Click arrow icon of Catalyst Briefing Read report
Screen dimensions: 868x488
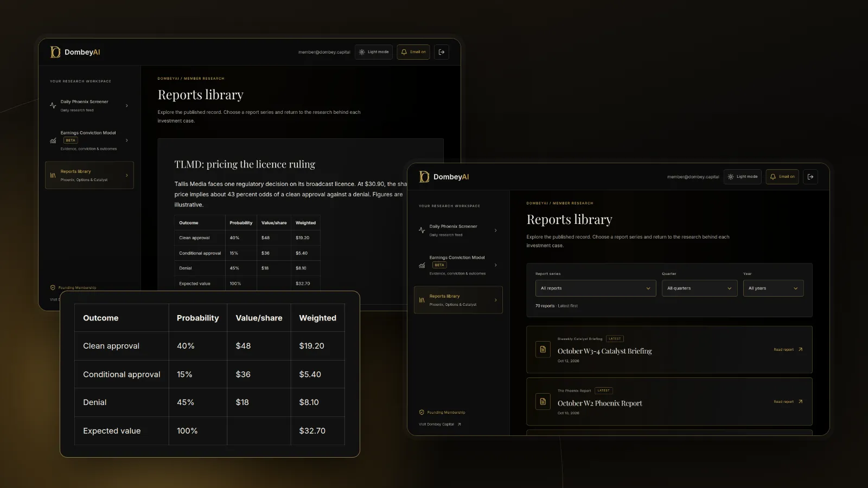(x=800, y=349)
